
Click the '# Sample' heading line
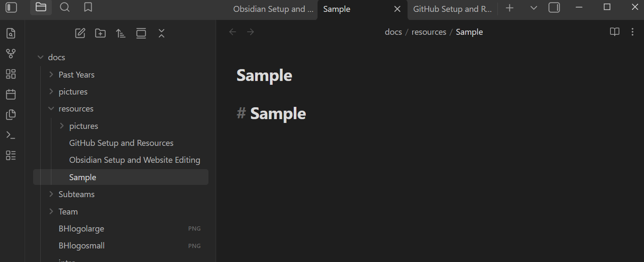(271, 113)
